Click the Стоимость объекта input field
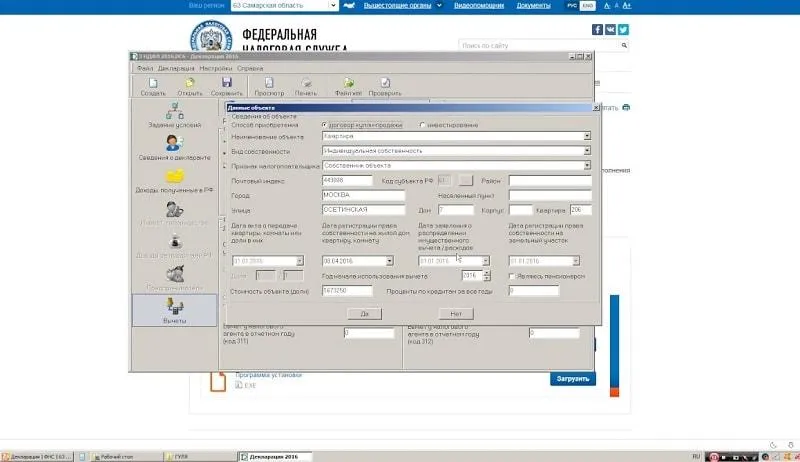The image size is (800, 462). (346, 290)
